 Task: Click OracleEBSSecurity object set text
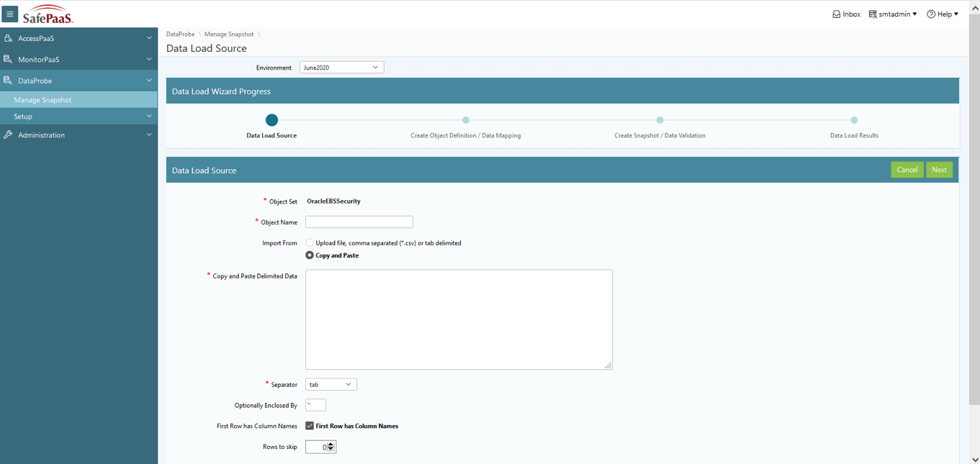pos(333,201)
